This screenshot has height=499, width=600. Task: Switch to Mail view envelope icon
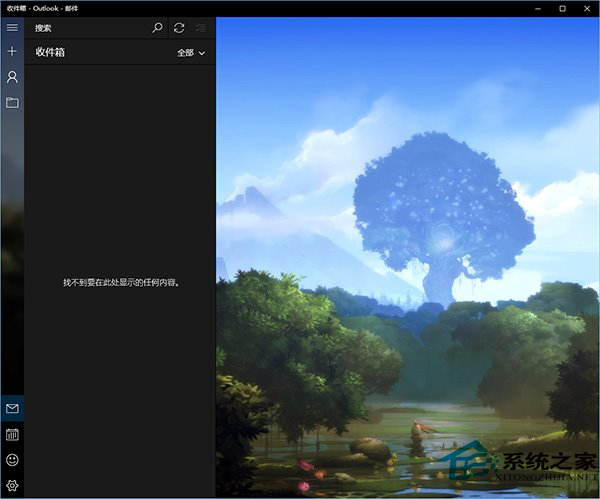pyautogui.click(x=12, y=408)
